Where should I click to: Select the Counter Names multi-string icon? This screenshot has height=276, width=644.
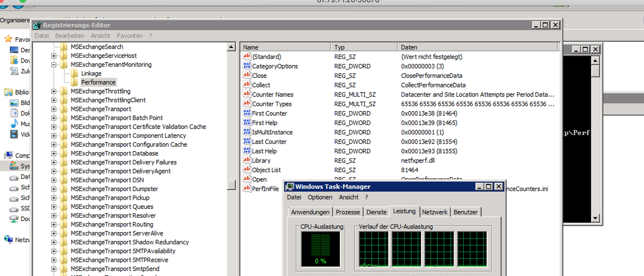[x=247, y=94]
